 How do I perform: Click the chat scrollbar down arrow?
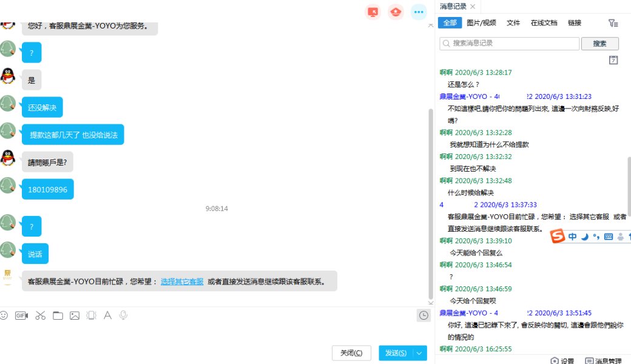[431, 303]
